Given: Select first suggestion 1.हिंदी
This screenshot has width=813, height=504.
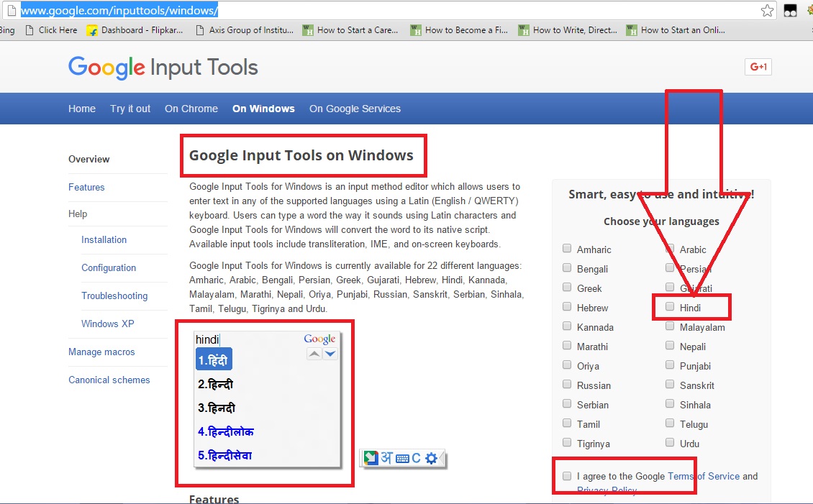Looking at the screenshot, I should point(214,359).
